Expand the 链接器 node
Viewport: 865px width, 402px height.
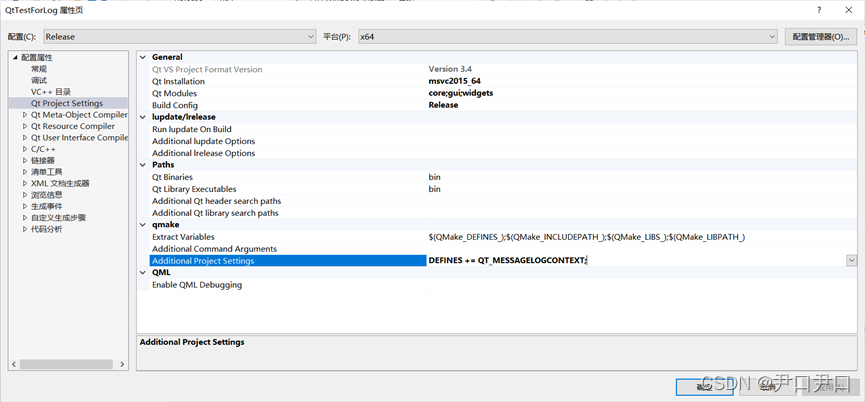click(x=25, y=160)
